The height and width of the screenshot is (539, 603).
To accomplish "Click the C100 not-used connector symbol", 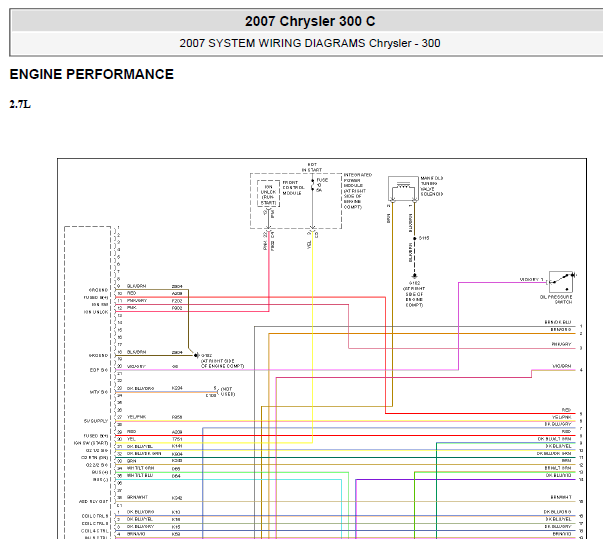I will (217, 392).
